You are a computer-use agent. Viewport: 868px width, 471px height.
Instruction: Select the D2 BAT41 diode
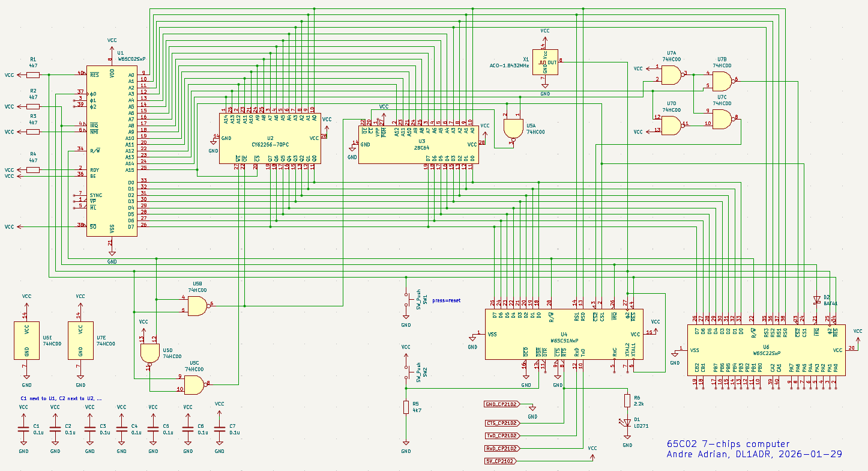[x=816, y=299]
